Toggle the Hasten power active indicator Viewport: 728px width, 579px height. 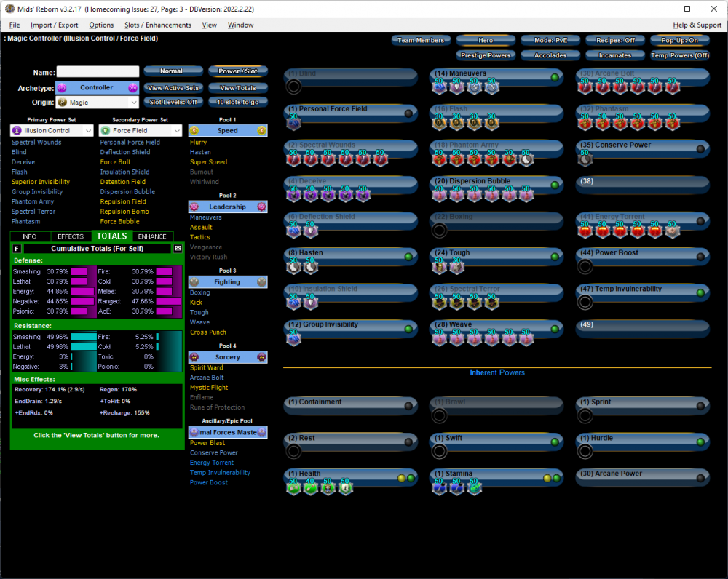point(408,257)
